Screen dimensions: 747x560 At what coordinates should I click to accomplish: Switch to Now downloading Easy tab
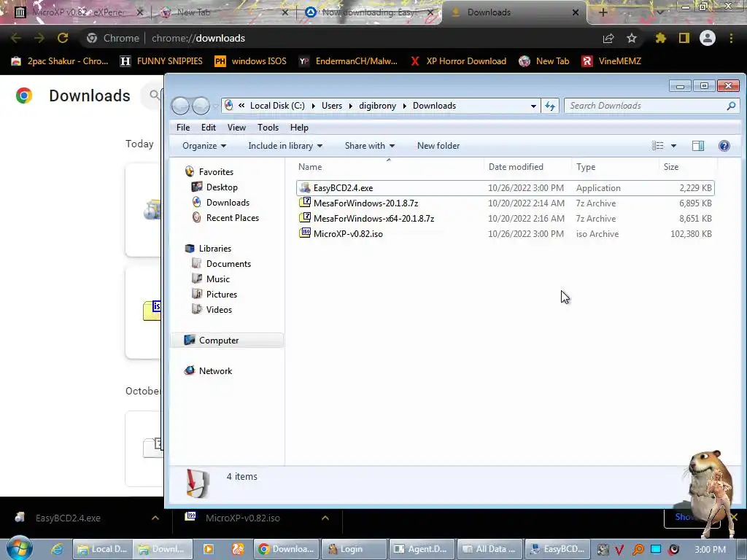point(369,12)
